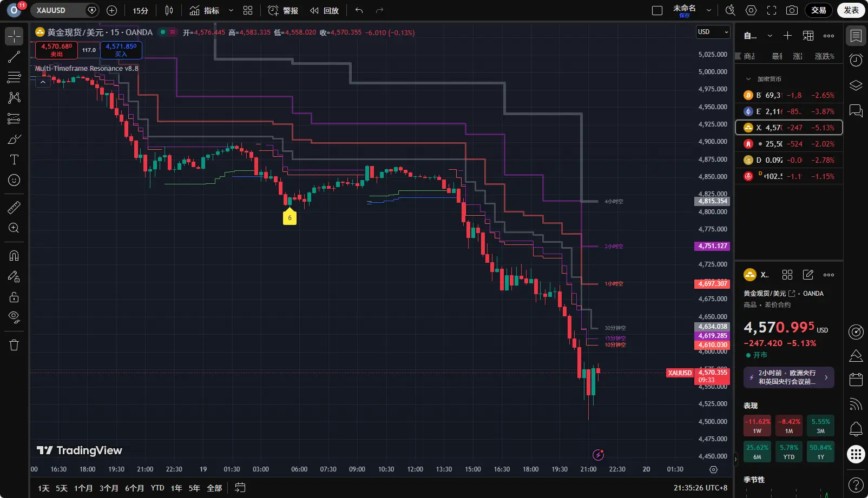Open the USD currency dropdown
This screenshot has width=868, height=498.
(x=713, y=32)
